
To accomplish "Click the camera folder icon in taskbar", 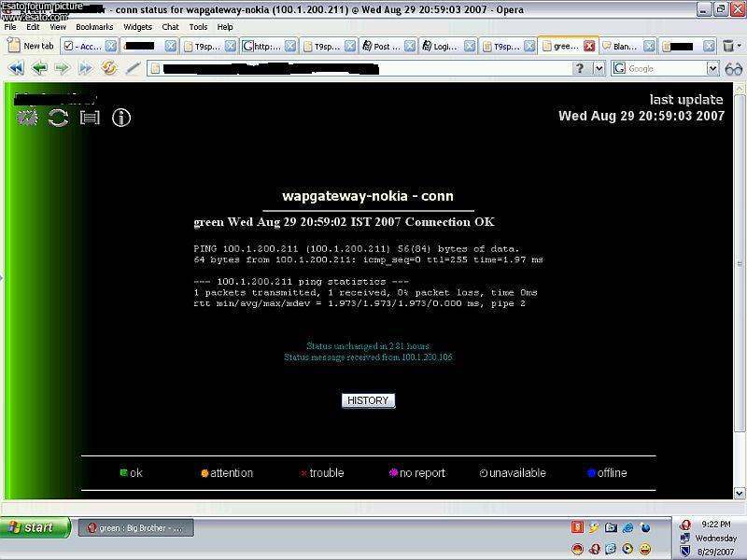I will point(611,527).
